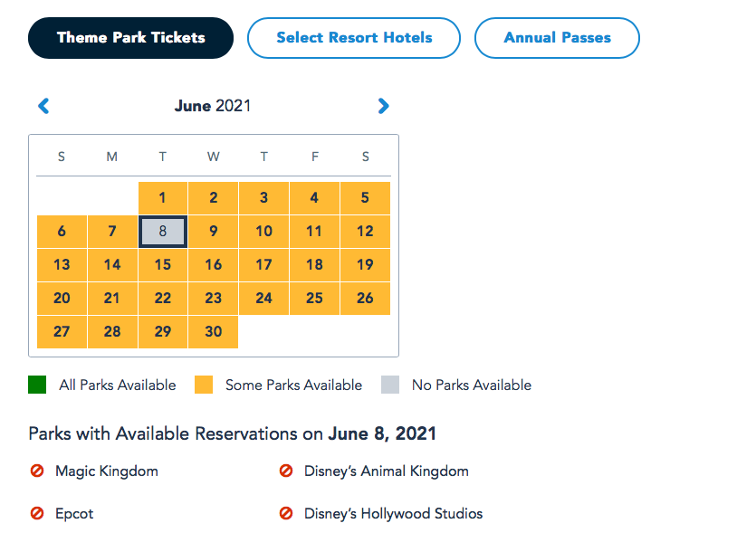Click unavailable icon beside Disney's Animal Kingdom

[x=286, y=471]
